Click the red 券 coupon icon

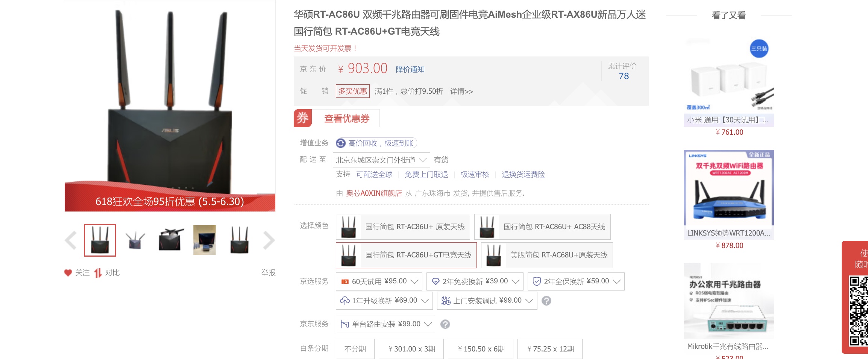point(303,118)
